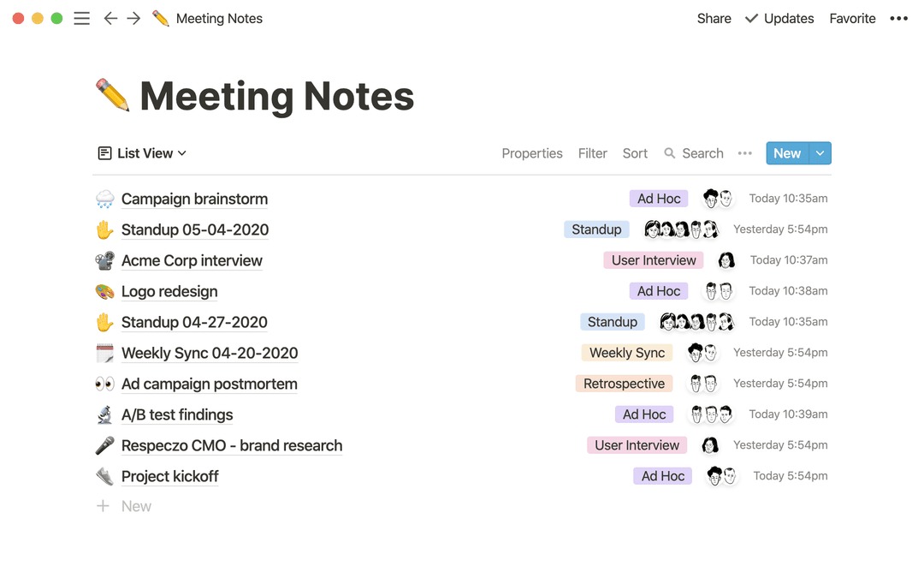924x578 pixels.
Task: Open the New button's dropdown arrow
Action: tap(819, 152)
